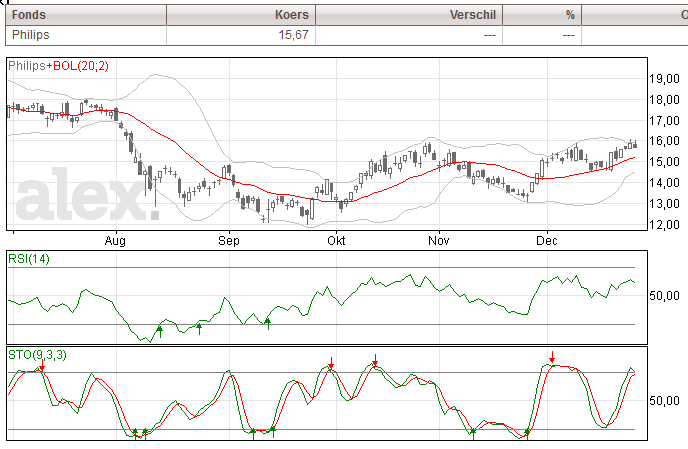This screenshot has height=449, width=688.
Task: Click the Sep month axis label
Action: [229, 241]
